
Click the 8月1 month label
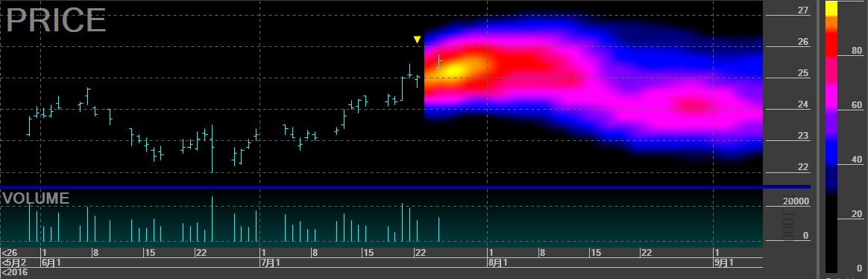point(497,263)
